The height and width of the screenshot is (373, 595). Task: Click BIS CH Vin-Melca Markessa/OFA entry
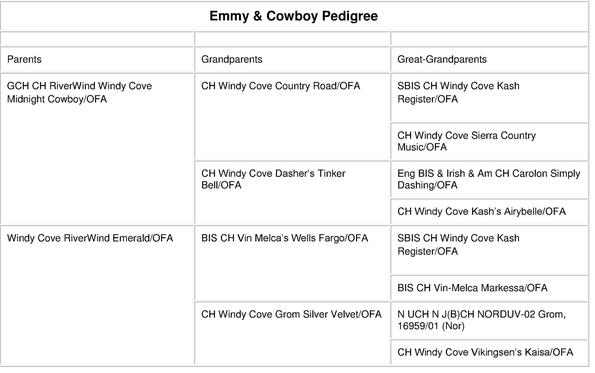coord(472,288)
